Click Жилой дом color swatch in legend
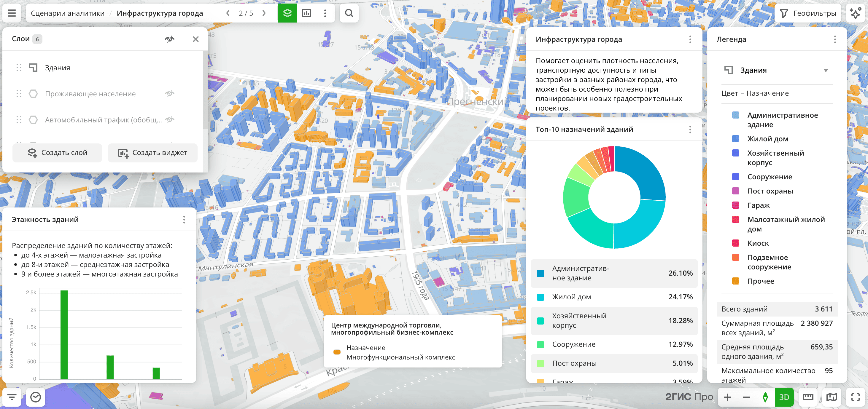 736,139
